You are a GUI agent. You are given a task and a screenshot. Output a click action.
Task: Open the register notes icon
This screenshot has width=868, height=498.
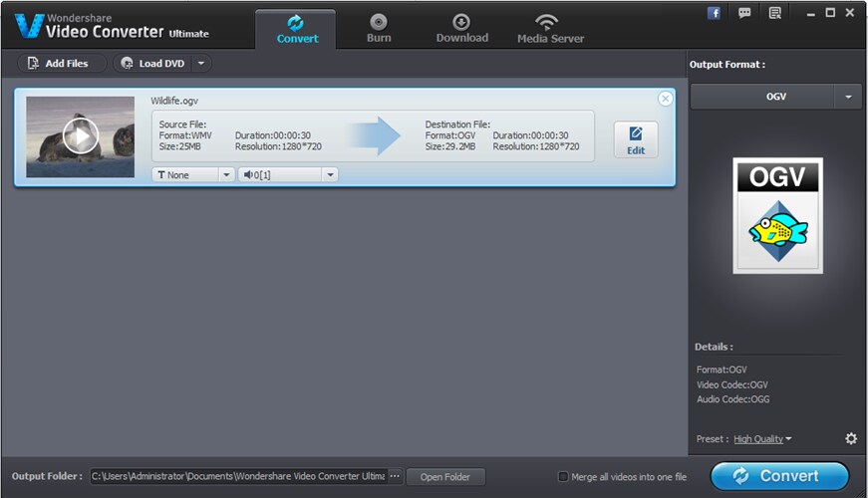click(x=775, y=13)
